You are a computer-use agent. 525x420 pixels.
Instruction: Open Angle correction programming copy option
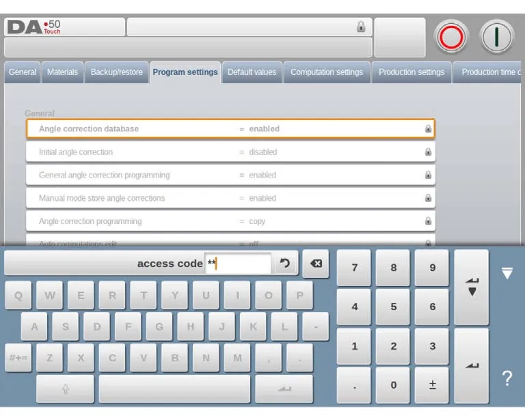(x=230, y=222)
